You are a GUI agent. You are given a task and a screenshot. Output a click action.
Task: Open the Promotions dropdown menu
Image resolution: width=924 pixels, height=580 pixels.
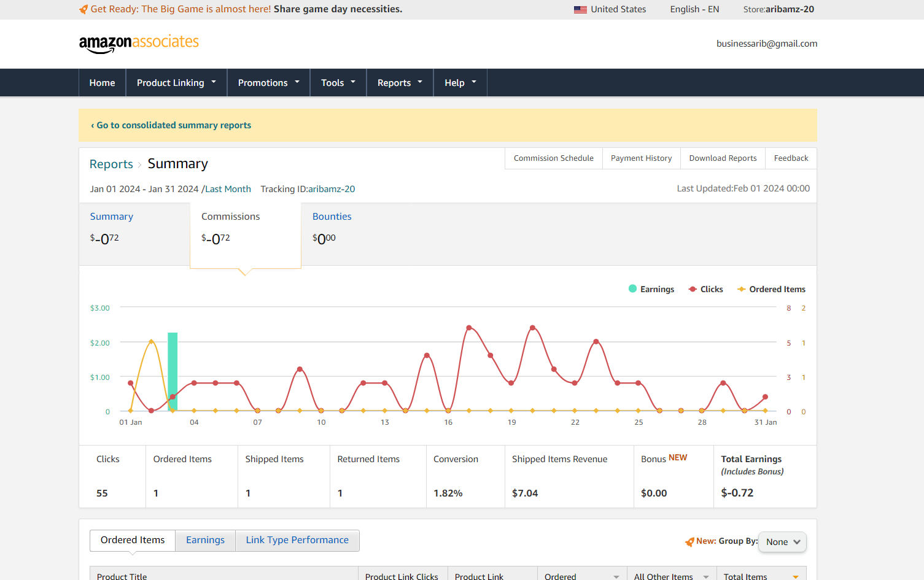tap(269, 83)
